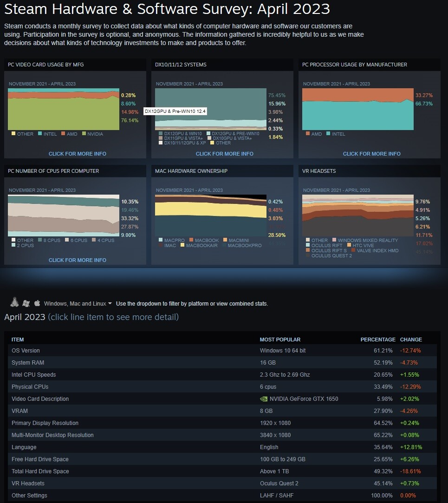Viewport: 448px width, 503px height.
Task: Click the NVIDIA logo beside GeForce GTX 1650
Action: [x=264, y=399]
